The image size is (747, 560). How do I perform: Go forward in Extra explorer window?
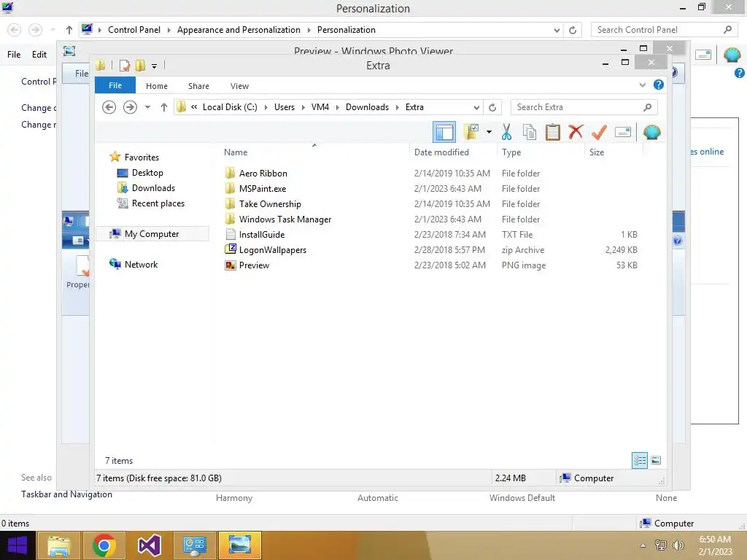130,107
